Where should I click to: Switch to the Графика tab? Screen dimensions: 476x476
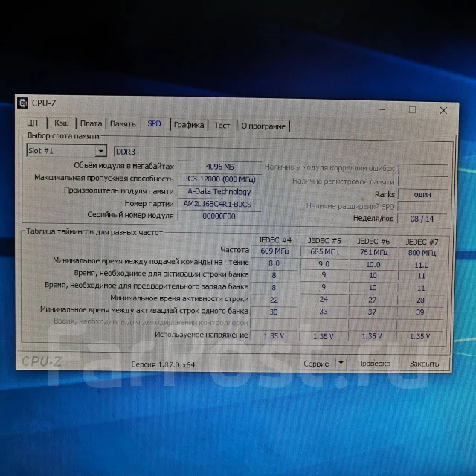[x=189, y=125]
